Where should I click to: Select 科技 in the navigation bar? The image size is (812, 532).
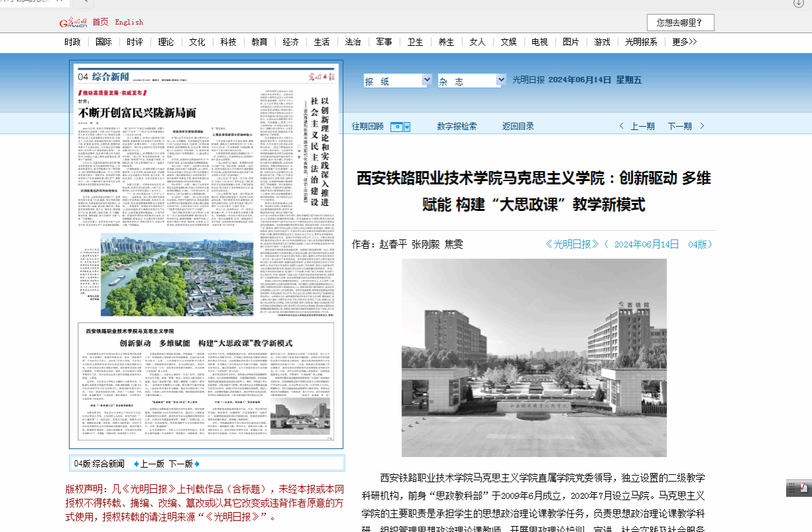(228, 42)
